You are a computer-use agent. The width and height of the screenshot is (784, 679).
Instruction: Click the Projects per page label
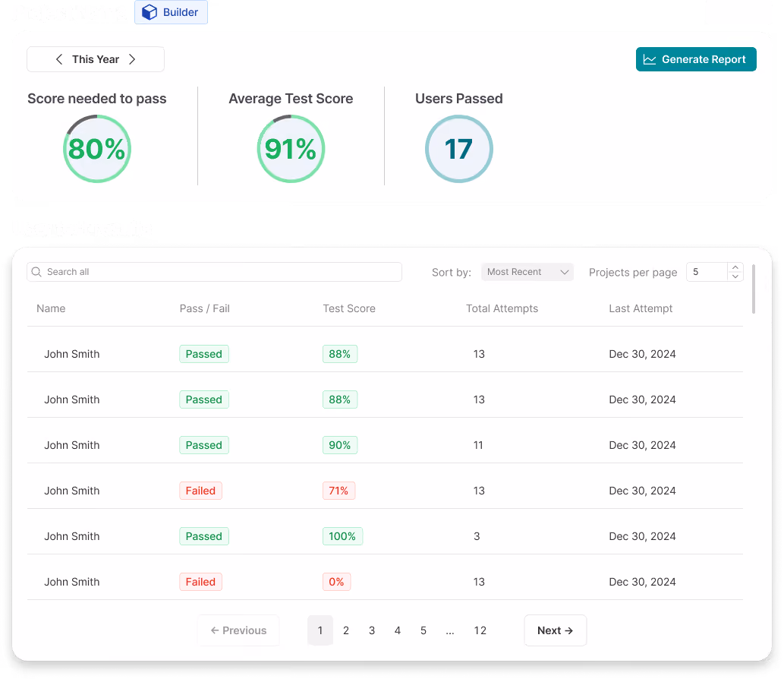tap(633, 272)
